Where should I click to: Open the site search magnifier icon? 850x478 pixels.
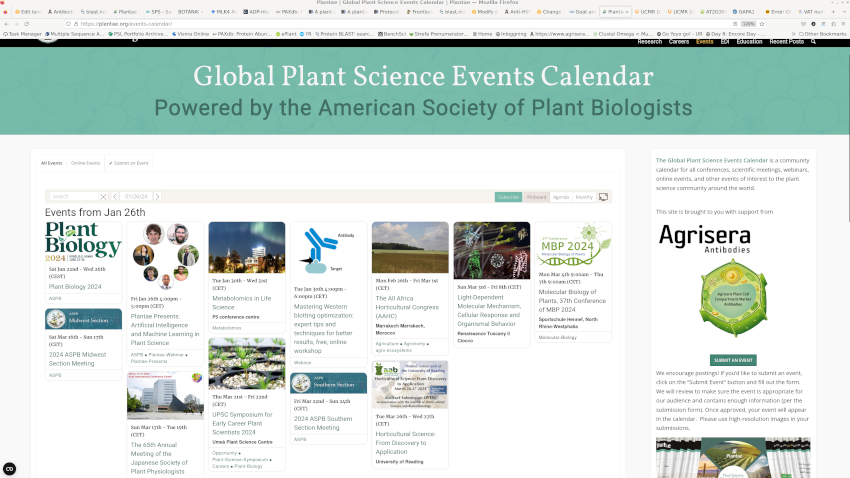(813, 42)
